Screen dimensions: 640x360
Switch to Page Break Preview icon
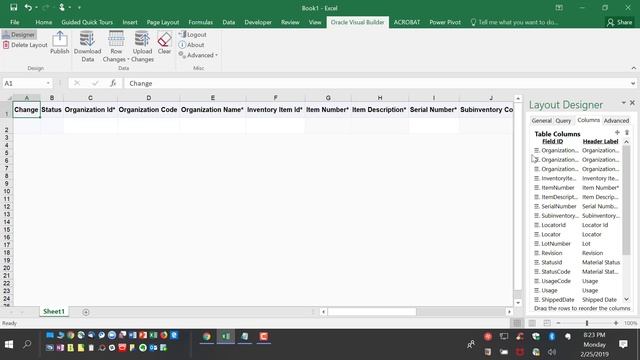[547, 323]
